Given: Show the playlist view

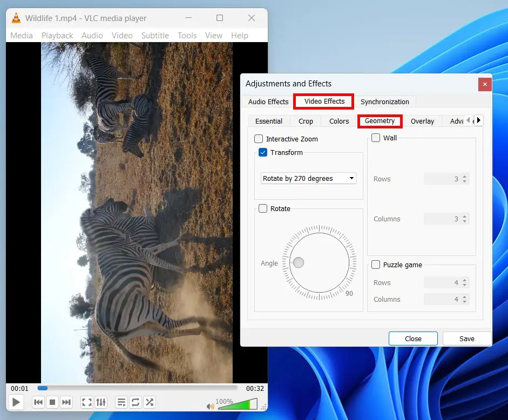Looking at the screenshot, I should point(121,402).
